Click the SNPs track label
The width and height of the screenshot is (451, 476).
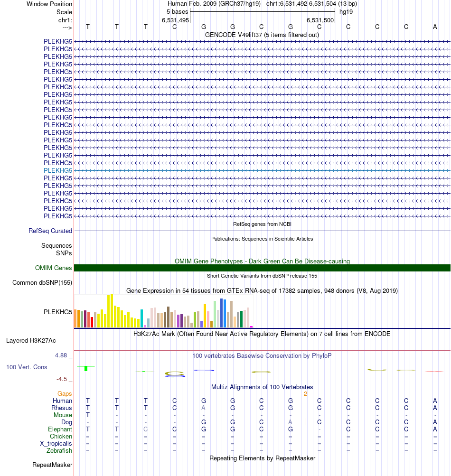(64, 253)
